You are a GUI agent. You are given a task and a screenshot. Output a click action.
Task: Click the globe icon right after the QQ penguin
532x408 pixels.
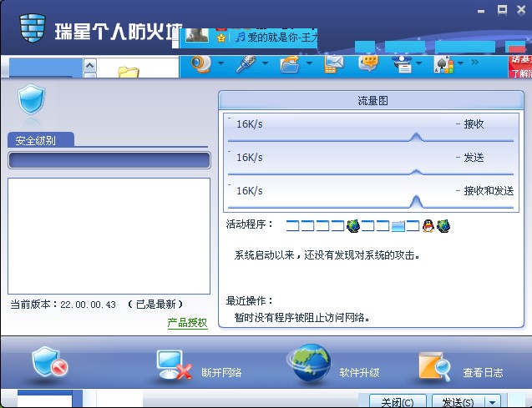point(443,225)
